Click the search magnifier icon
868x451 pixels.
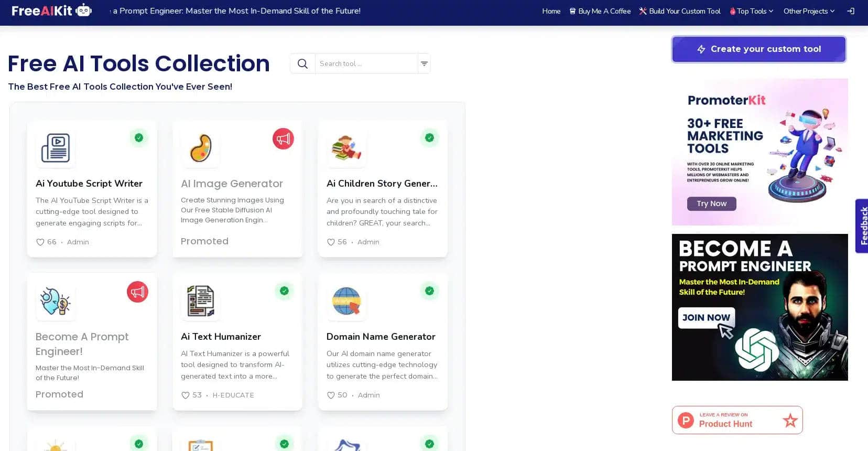pyautogui.click(x=302, y=63)
